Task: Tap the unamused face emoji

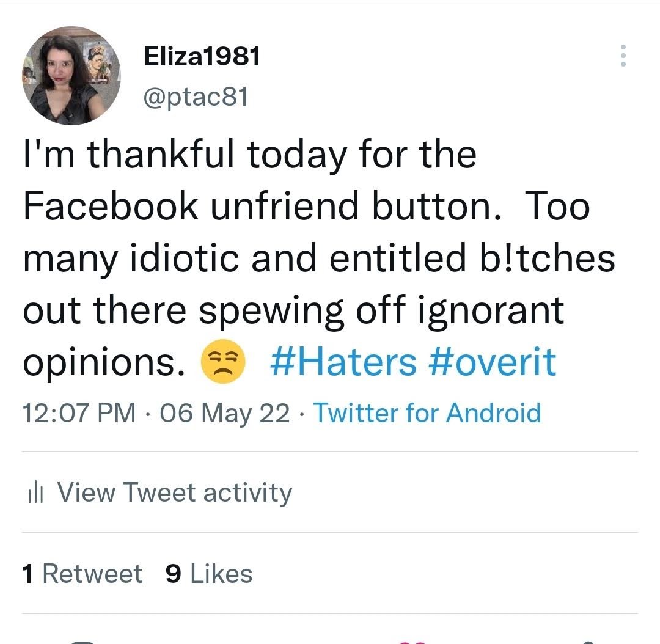Action: point(224,362)
